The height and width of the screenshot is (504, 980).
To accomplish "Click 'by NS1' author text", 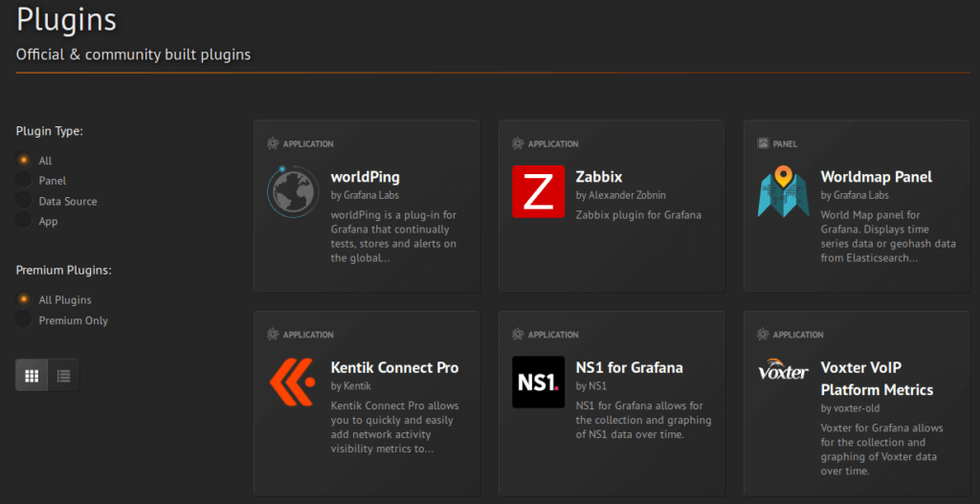I will point(591,386).
